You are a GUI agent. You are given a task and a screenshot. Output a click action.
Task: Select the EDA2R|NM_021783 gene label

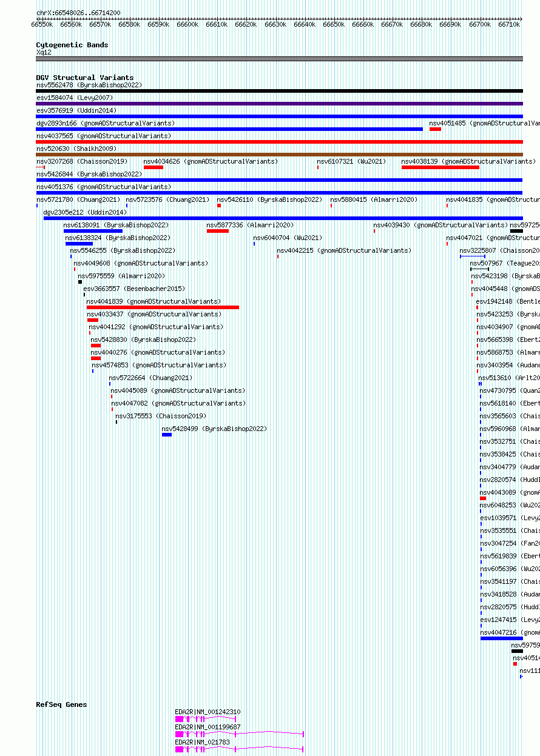tap(202, 742)
